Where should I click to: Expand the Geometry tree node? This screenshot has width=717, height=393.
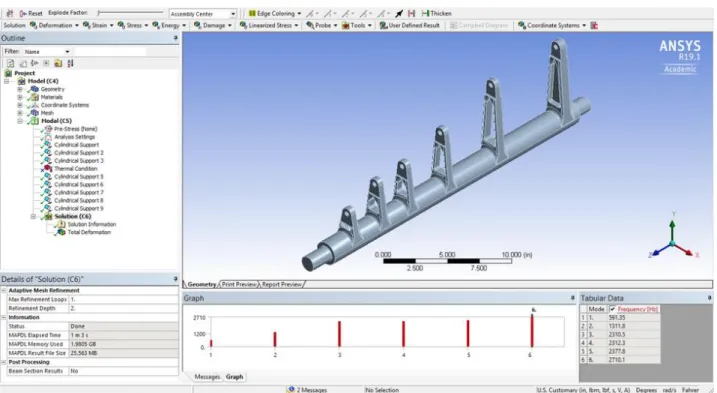[20, 89]
